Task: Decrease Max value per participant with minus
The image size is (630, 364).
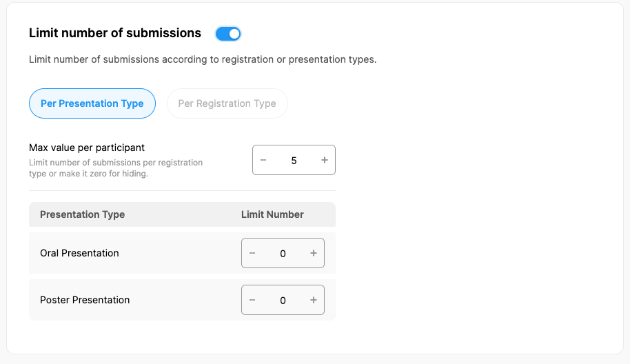Action: tap(263, 160)
